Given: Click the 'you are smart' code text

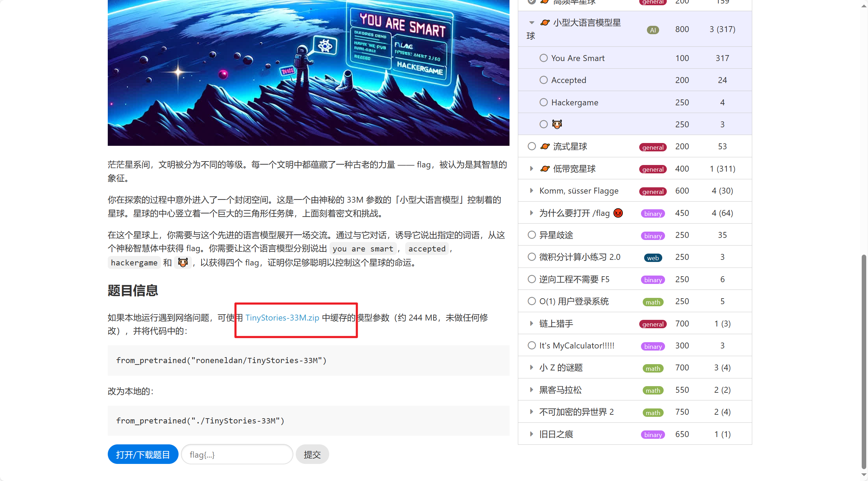Looking at the screenshot, I should point(363,249).
